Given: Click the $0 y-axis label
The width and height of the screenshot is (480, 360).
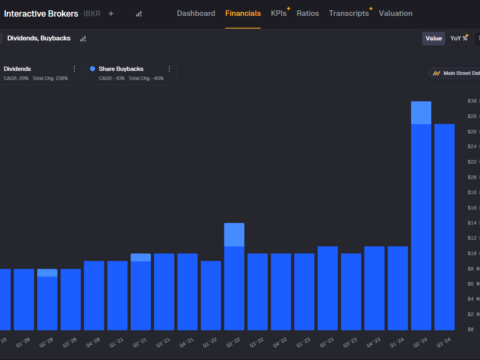Looking at the screenshot, I should tap(471, 329).
